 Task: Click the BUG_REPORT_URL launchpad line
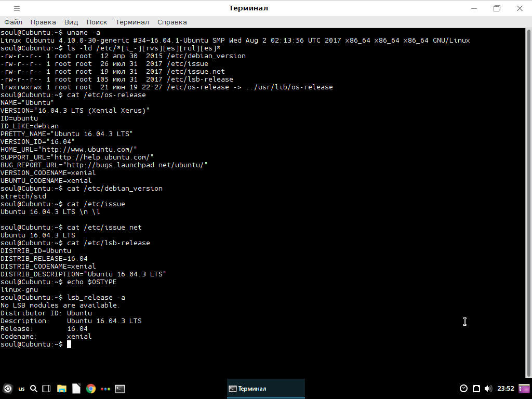coord(104,165)
